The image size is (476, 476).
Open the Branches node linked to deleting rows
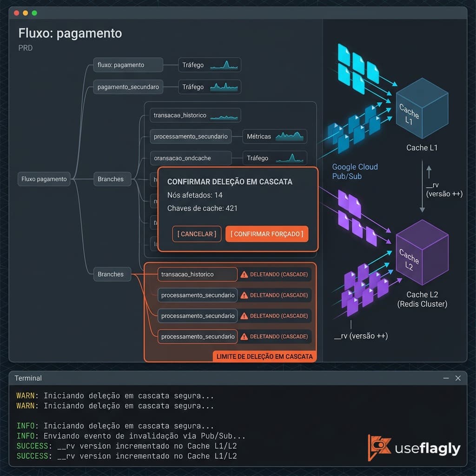(x=112, y=274)
